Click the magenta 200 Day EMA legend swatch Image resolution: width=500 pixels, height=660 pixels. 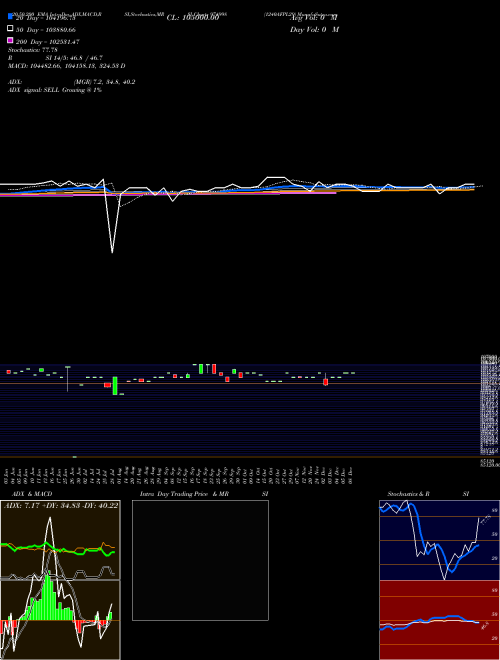pyautogui.click(x=10, y=40)
